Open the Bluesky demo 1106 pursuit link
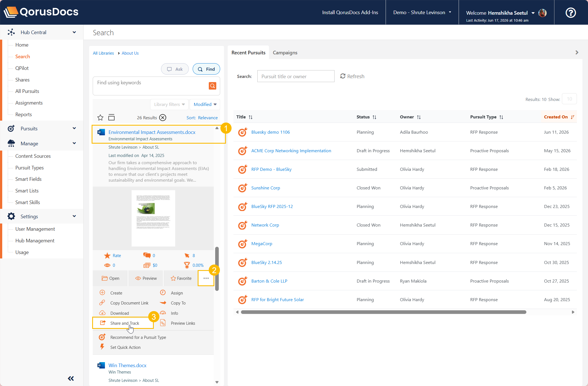 270,132
